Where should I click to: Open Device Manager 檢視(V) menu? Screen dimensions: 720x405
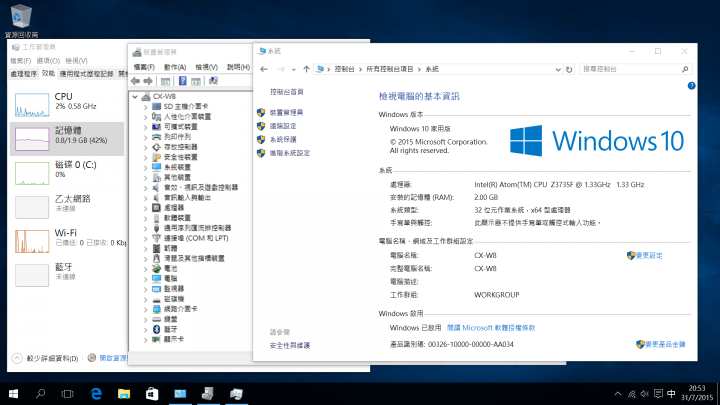tap(207, 67)
